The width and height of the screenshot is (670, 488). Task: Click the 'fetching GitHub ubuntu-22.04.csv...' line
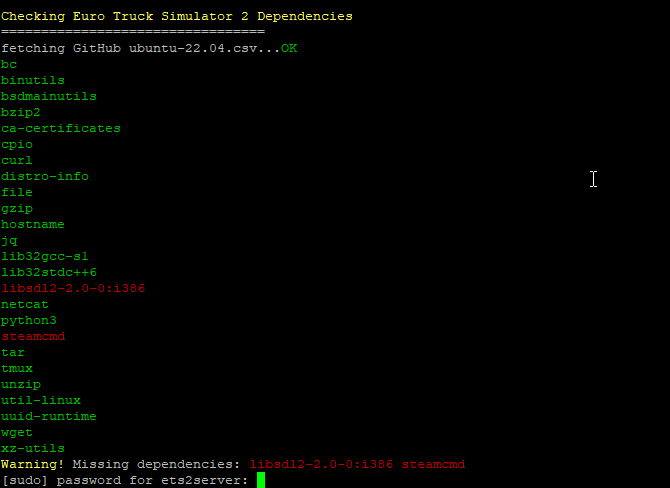(141, 48)
